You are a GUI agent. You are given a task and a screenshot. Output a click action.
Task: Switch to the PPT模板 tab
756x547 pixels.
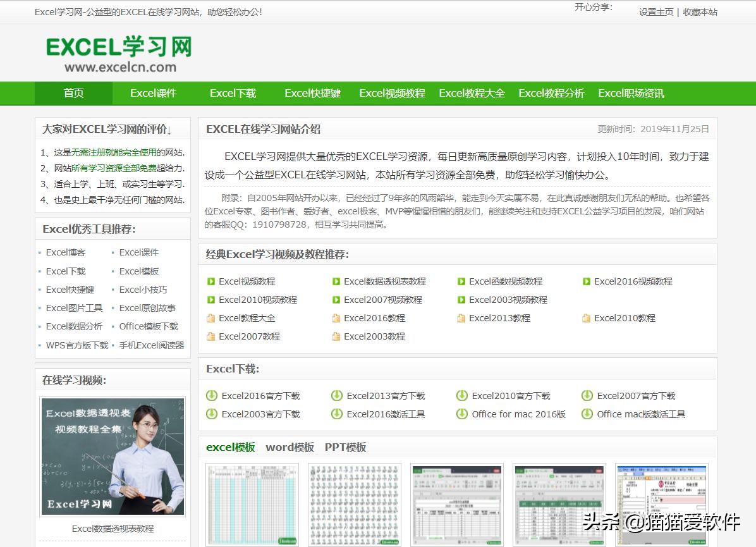coord(346,447)
